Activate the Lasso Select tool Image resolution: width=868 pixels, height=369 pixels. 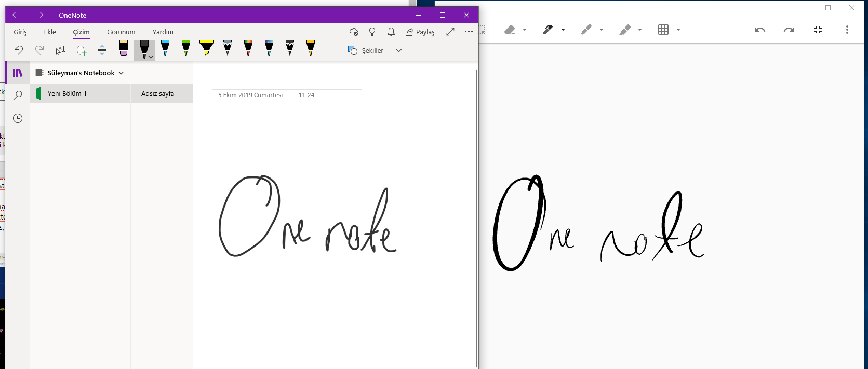(x=82, y=50)
